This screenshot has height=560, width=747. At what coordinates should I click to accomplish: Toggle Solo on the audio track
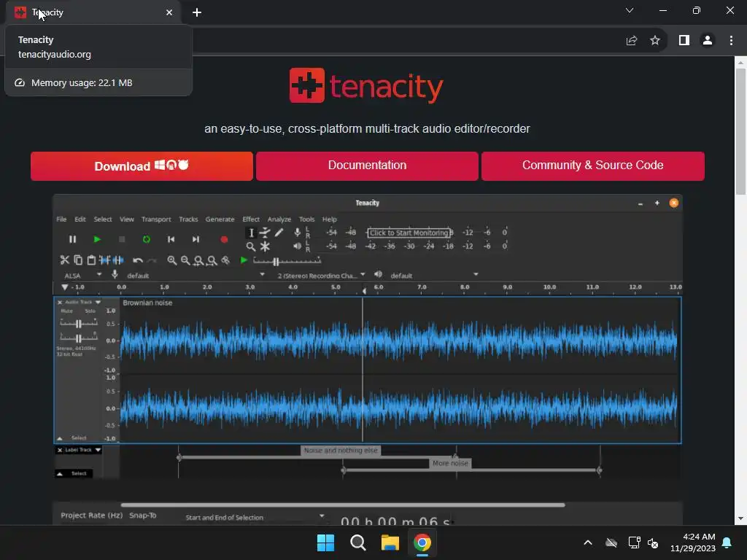tap(90, 311)
